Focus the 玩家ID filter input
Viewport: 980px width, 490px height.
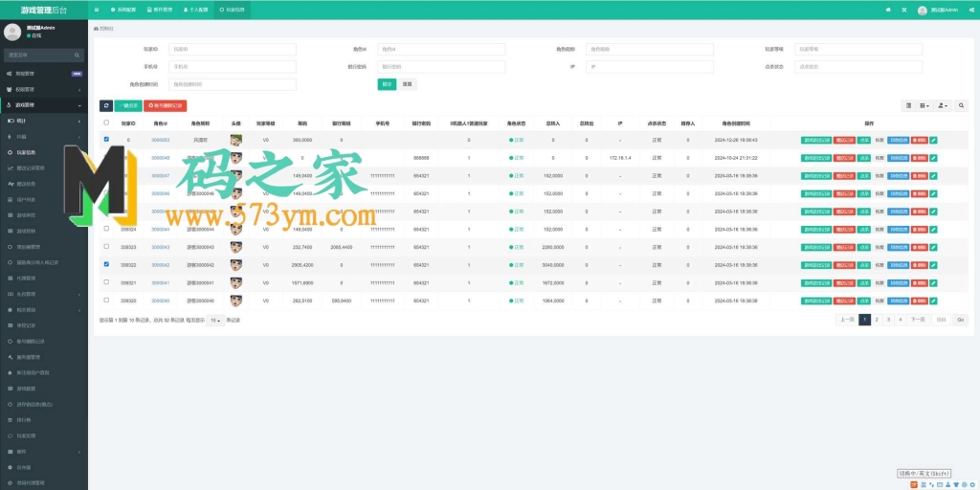click(x=232, y=49)
